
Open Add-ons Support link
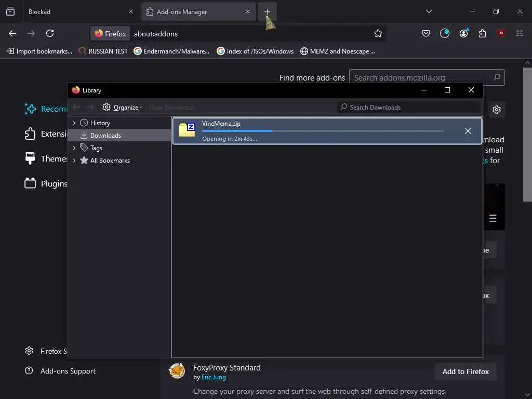pyautogui.click(x=60, y=371)
